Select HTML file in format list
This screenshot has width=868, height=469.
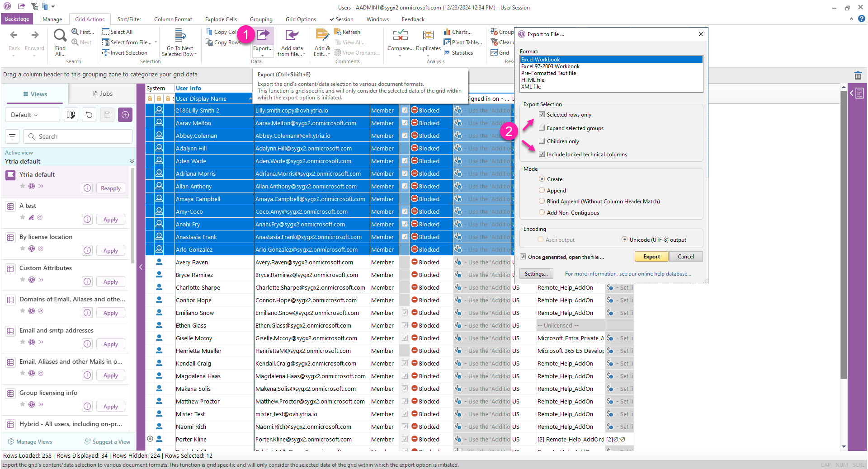[533, 80]
